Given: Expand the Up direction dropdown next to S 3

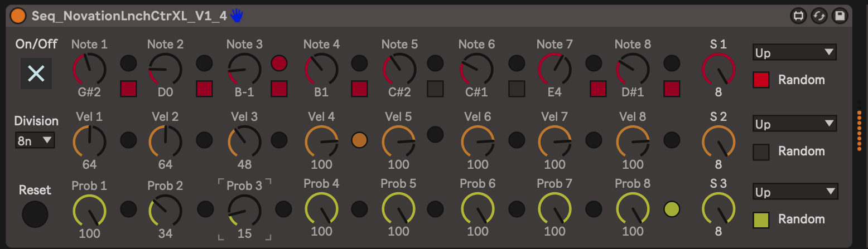Looking at the screenshot, I should point(795,192).
